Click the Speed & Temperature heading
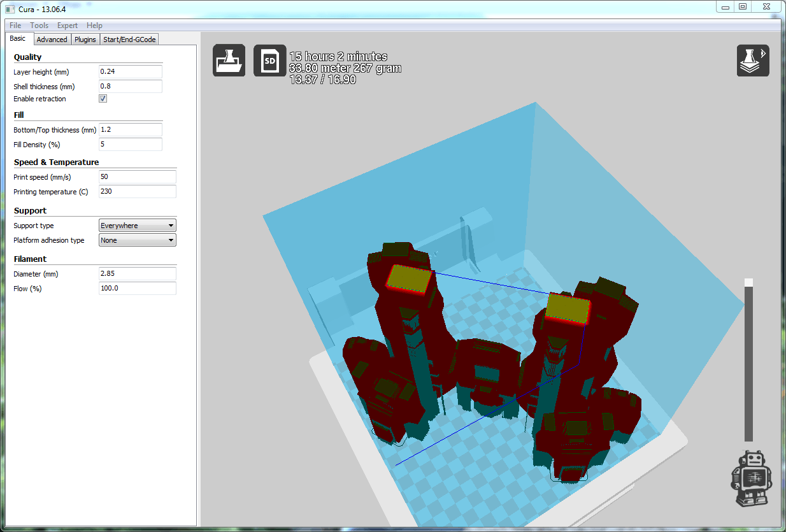Screen dimensions: 786x532 [56, 162]
